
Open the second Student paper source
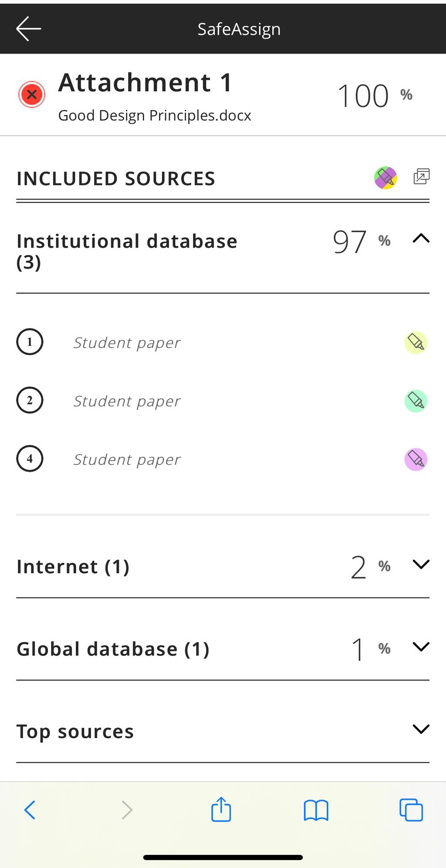127,401
